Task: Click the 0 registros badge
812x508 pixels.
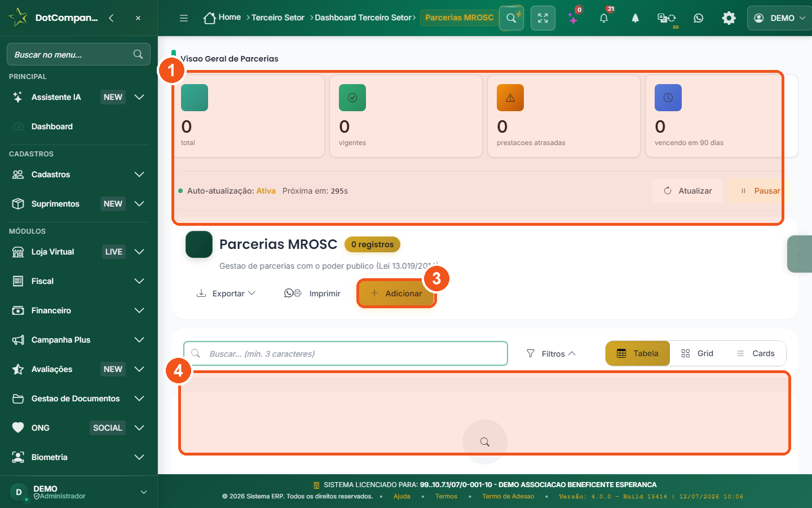Action: tap(372, 244)
